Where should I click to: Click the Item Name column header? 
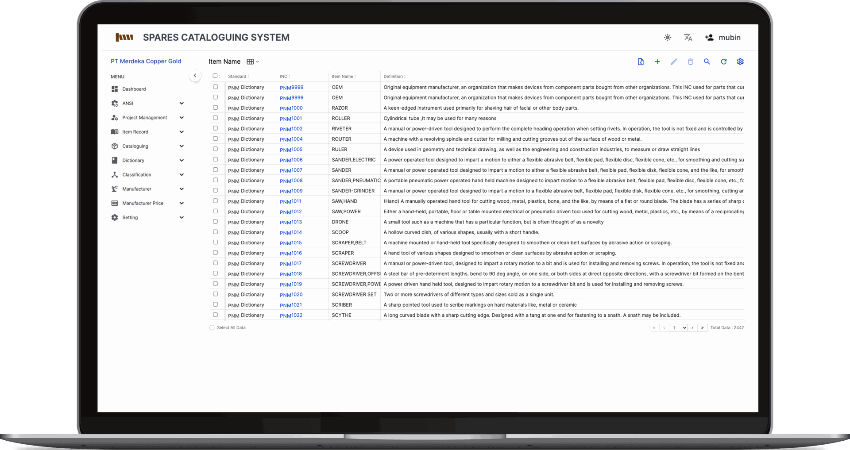(343, 76)
